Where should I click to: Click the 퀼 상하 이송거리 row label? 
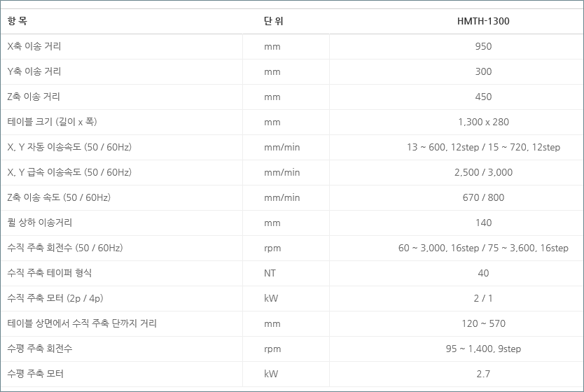(x=40, y=223)
